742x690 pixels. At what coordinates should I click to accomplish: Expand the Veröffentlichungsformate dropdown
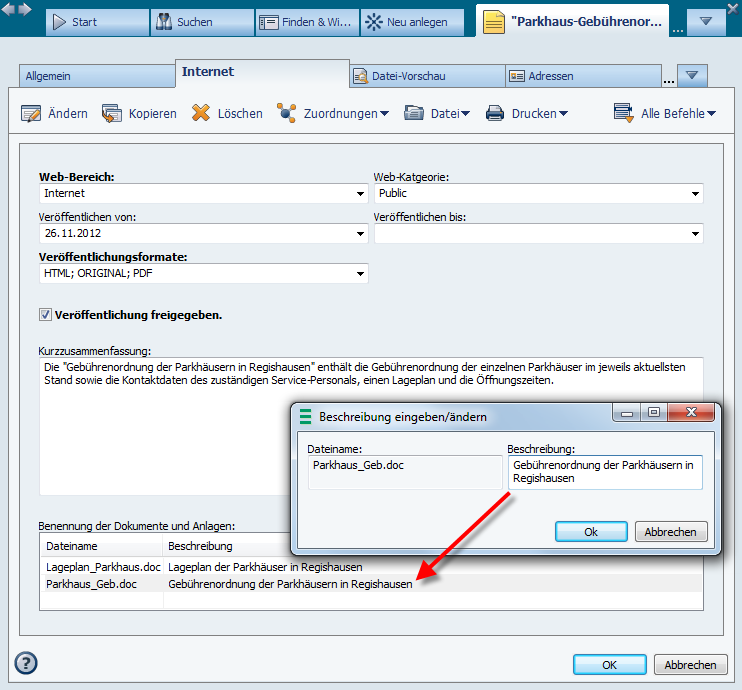(x=360, y=274)
